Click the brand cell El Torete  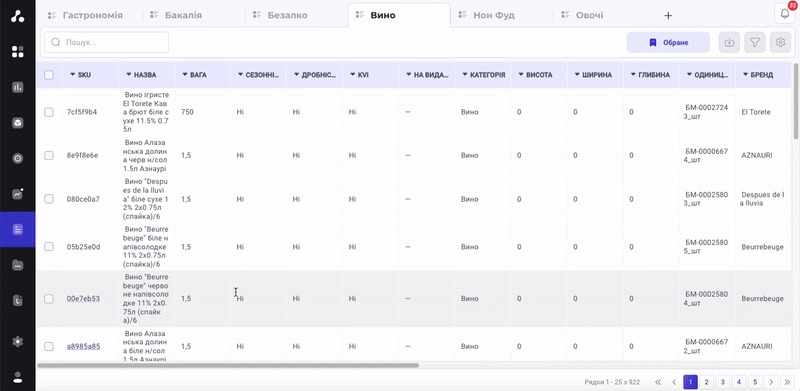click(x=756, y=112)
